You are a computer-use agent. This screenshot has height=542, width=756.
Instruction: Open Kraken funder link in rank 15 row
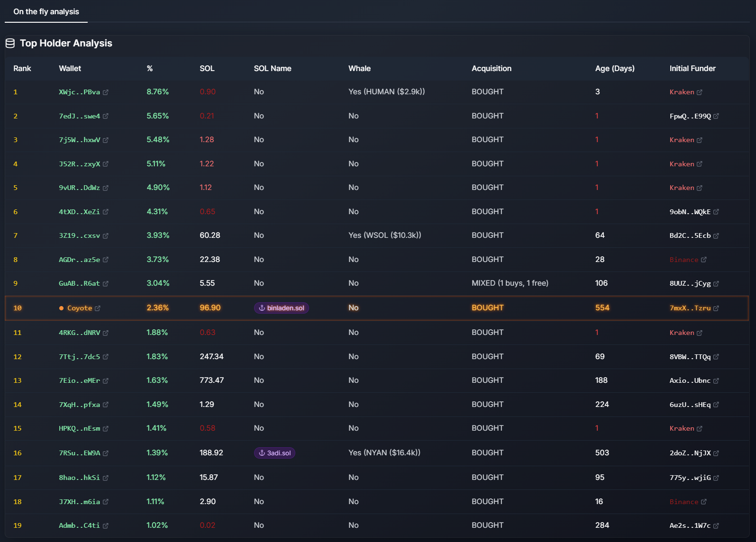click(x=682, y=428)
